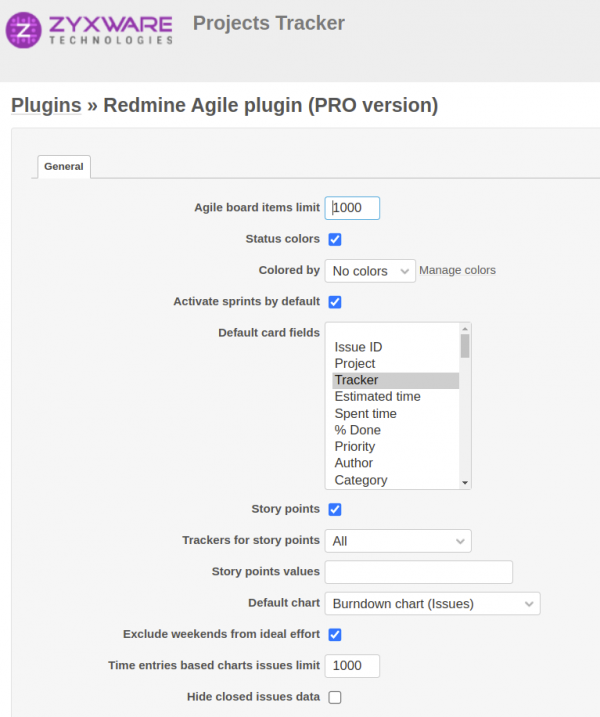The image size is (600, 717).
Task: Click the Zyxware Technologies logo
Action: (x=90, y=29)
